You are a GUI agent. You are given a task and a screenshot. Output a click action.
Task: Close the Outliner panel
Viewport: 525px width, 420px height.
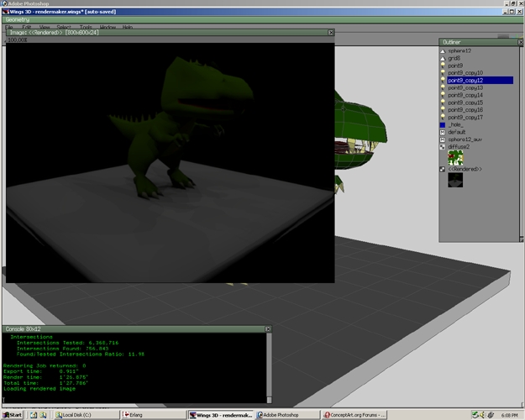[521, 42]
